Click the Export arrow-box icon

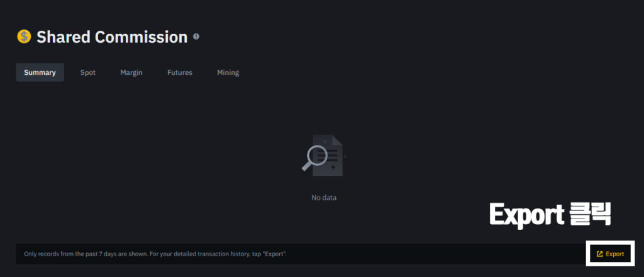click(599, 254)
